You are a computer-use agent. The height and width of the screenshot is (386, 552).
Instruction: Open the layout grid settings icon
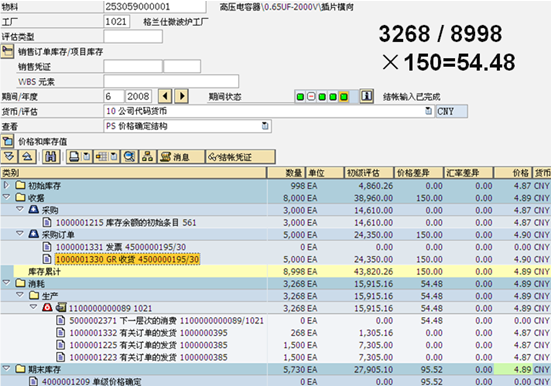102,156
